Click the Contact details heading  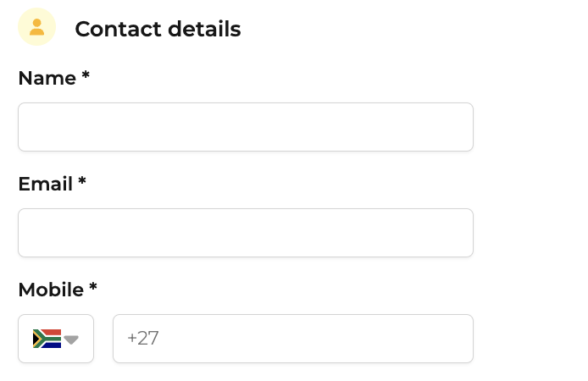click(158, 29)
